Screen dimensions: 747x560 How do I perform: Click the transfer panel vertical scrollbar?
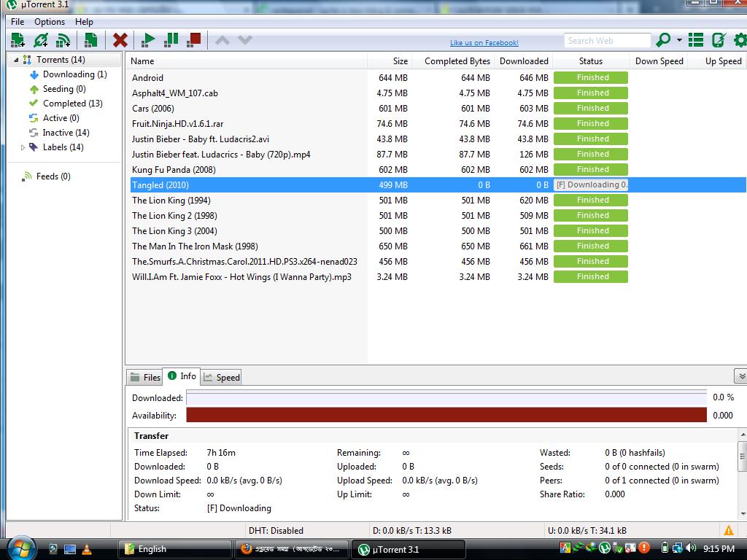click(742, 474)
